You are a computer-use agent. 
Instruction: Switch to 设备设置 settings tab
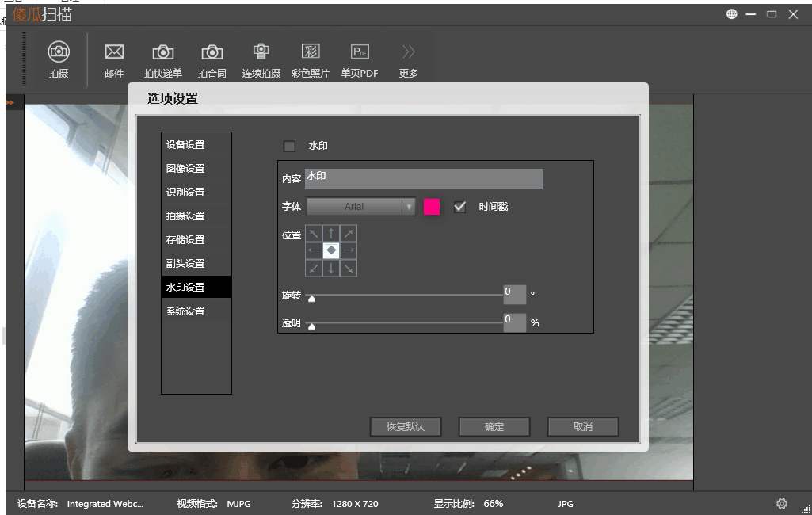click(196, 144)
